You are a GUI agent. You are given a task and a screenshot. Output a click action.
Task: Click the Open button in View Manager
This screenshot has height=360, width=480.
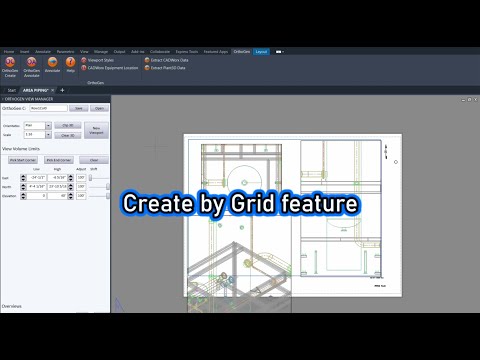click(99, 108)
